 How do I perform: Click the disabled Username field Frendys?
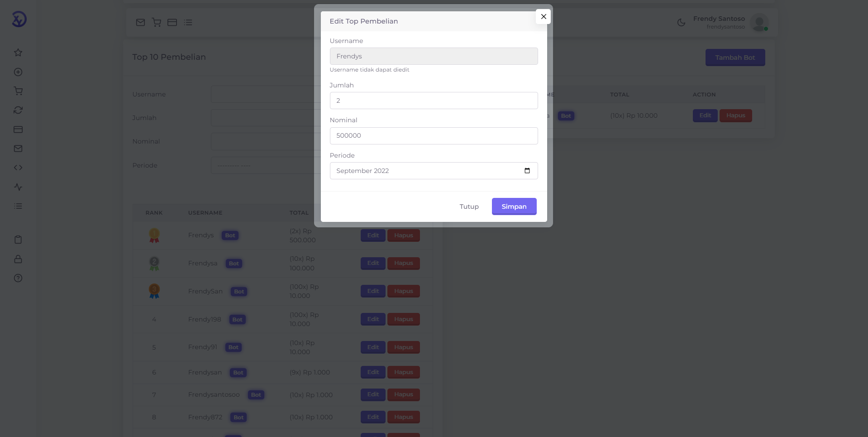tap(434, 56)
